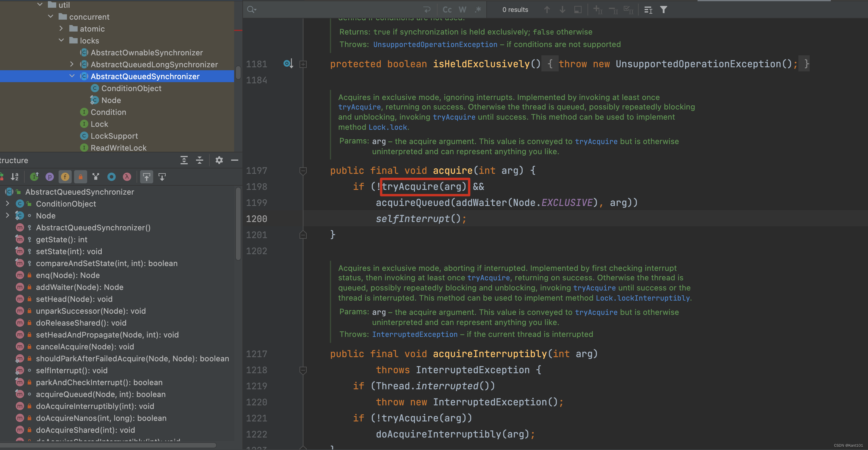Click Show Inherited members icon
Screen dimensions: 868x450
[x=96, y=176]
